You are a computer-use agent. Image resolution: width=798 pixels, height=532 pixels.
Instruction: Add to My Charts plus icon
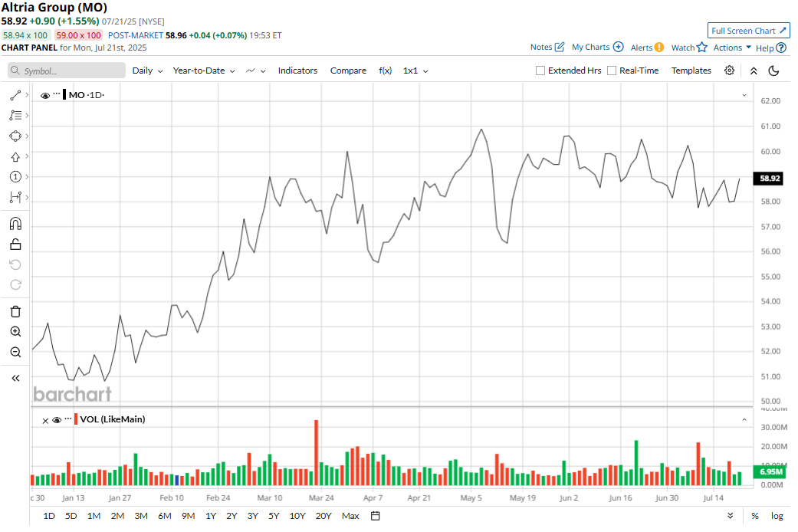pyautogui.click(x=619, y=47)
